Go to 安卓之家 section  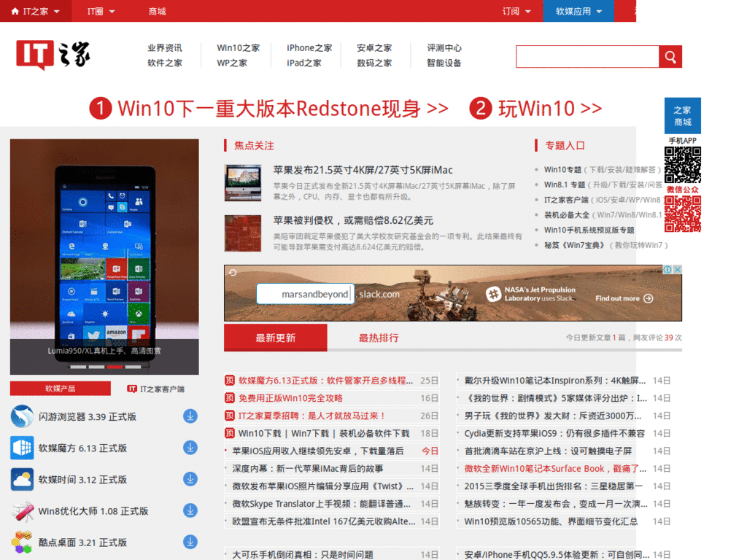(374, 48)
